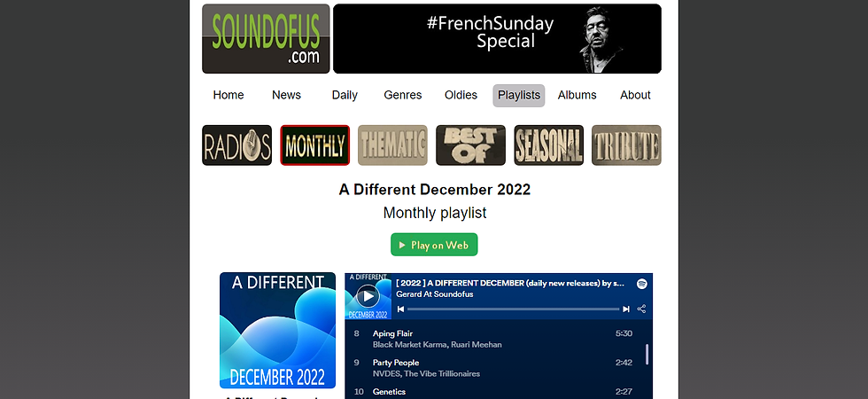Open the December 2022 playlist cover image

click(277, 330)
